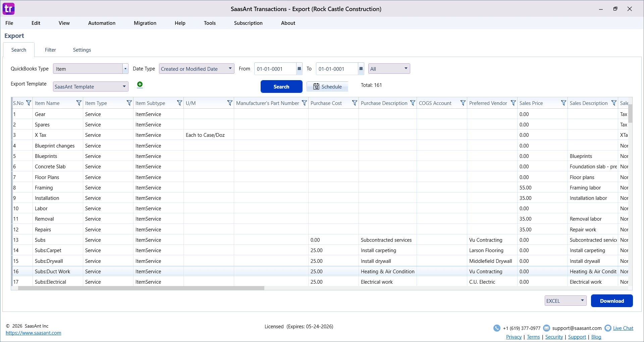Switch to the Filter tab
This screenshot has height=342, width=644.
(x=50, y=50)
